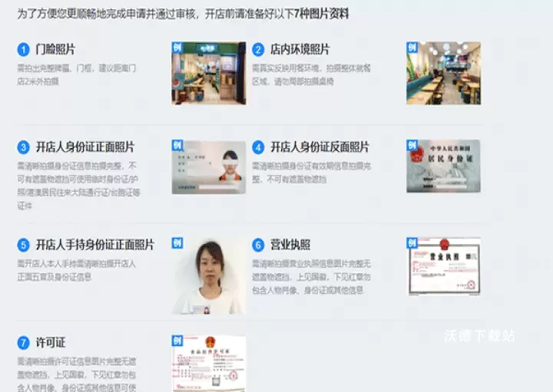Click the number 6 circle icon
The image size is (553, 392).
(x=258, y=245)
